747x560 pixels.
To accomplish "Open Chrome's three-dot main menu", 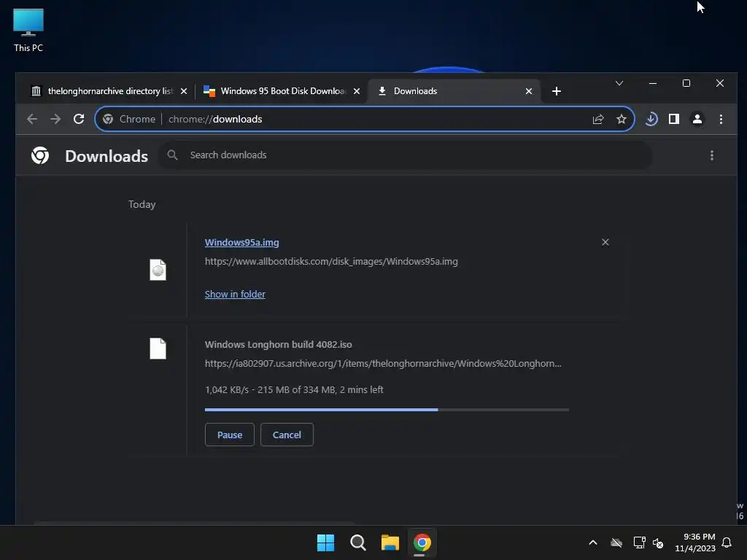I will [721, 119].
